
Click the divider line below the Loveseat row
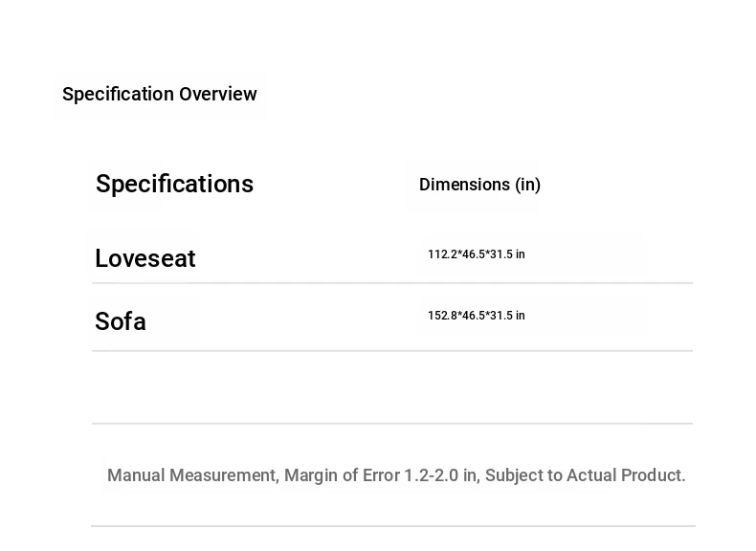(392, 283)
